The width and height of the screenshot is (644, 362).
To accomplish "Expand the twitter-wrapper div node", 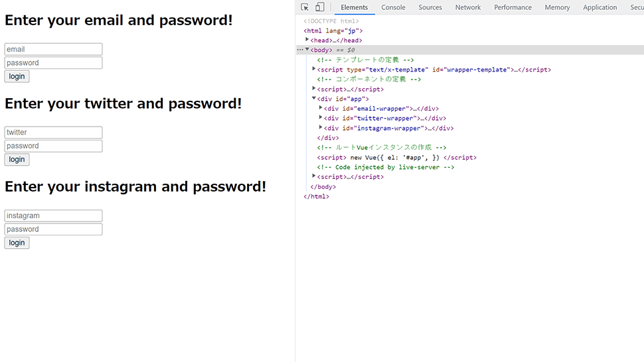I will pos(321,117).
